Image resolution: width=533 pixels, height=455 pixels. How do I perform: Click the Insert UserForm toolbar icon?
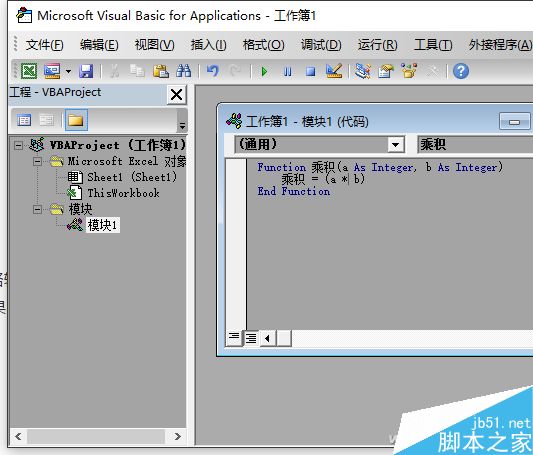pos(52,71)
